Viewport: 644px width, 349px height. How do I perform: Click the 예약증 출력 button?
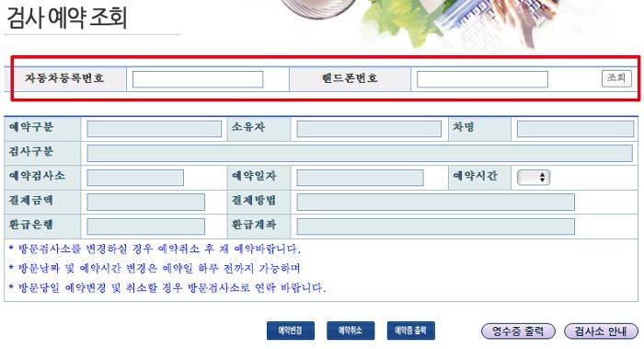tap(410, 331)
